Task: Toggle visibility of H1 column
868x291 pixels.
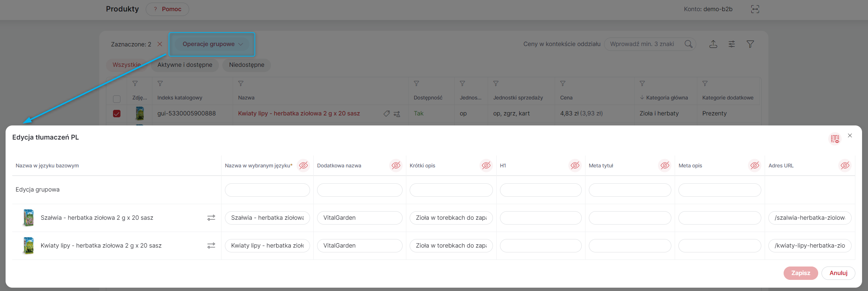Action: point(575,165)
